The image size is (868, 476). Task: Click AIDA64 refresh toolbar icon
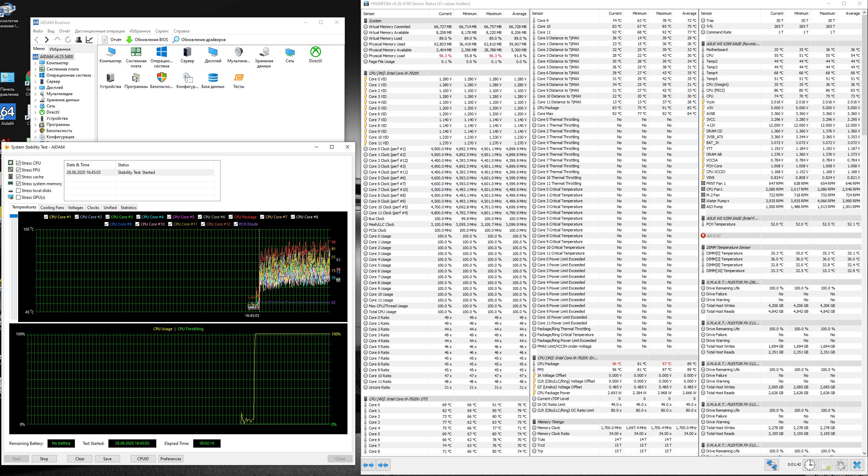[68, 40]
